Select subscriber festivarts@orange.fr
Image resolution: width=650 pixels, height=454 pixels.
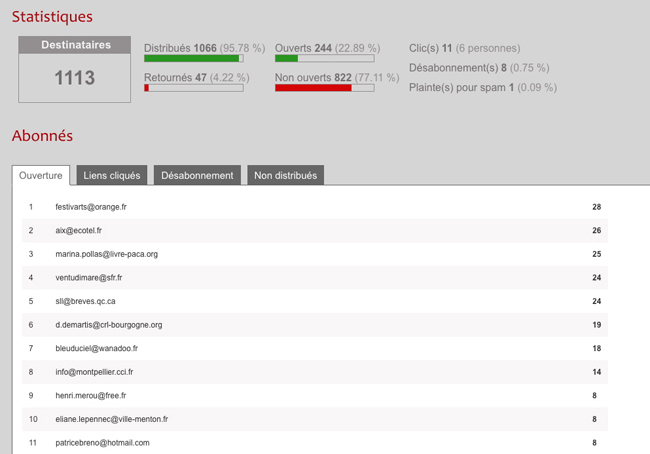[x=91, y=207]
